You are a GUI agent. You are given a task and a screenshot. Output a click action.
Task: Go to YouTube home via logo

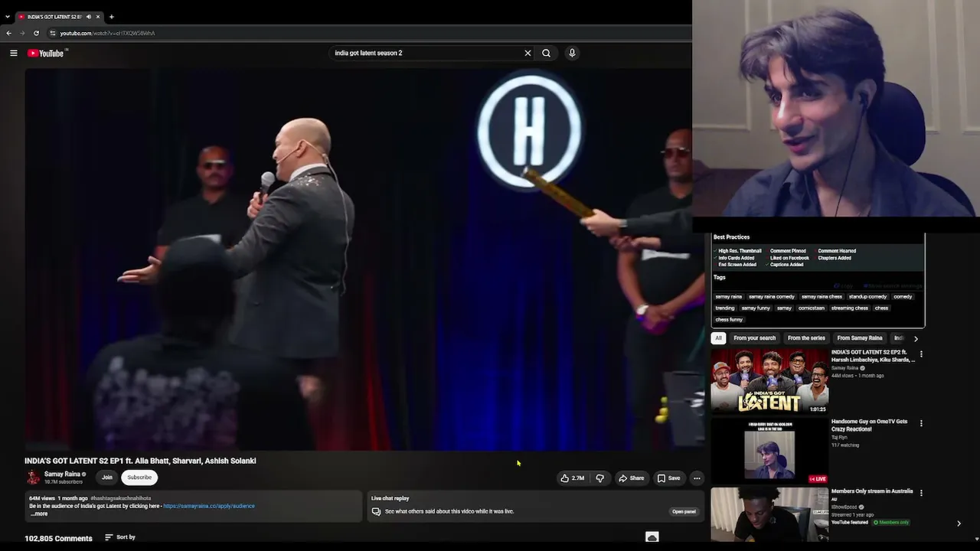click(47, 53)
